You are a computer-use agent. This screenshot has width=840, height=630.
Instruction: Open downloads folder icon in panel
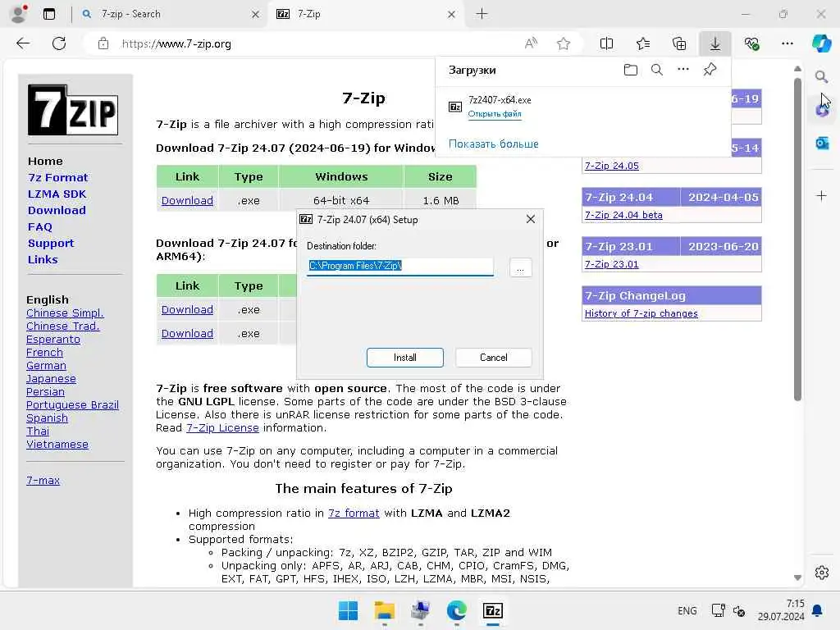tap(631, 70)
